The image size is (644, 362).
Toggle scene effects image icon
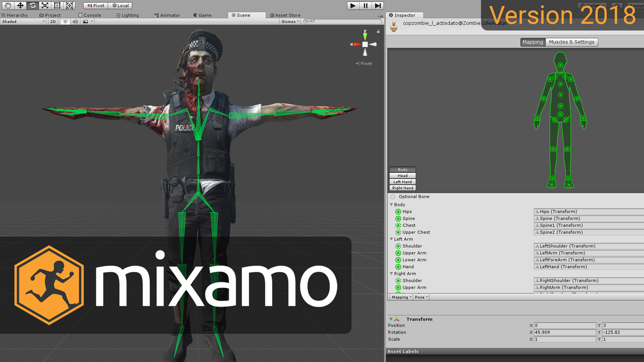86,21
